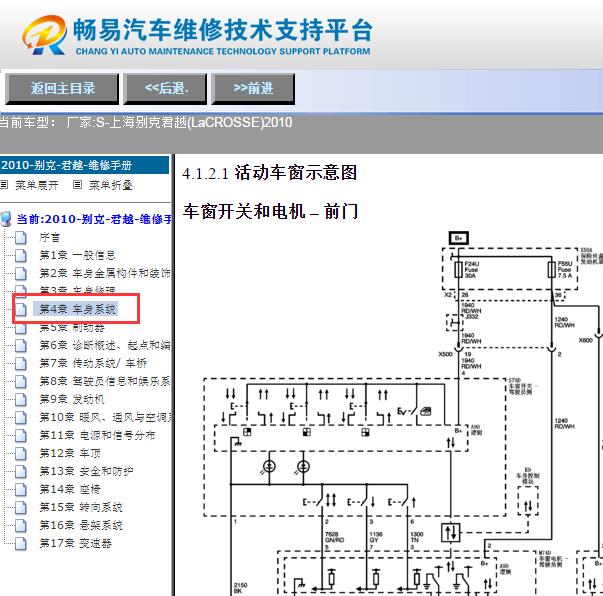The image size is (603, 596).
Task: Click page icon beside 第4章 车身系统
Action: (x=20, y=309)
